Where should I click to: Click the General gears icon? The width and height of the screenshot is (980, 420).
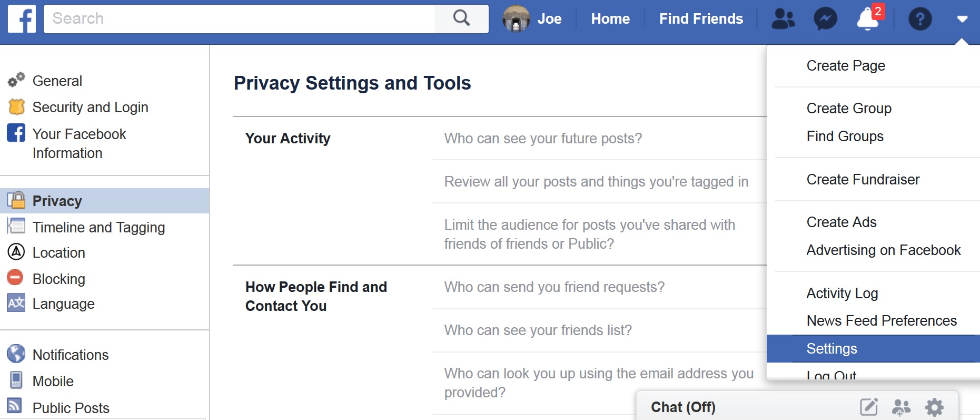[16, 80]
